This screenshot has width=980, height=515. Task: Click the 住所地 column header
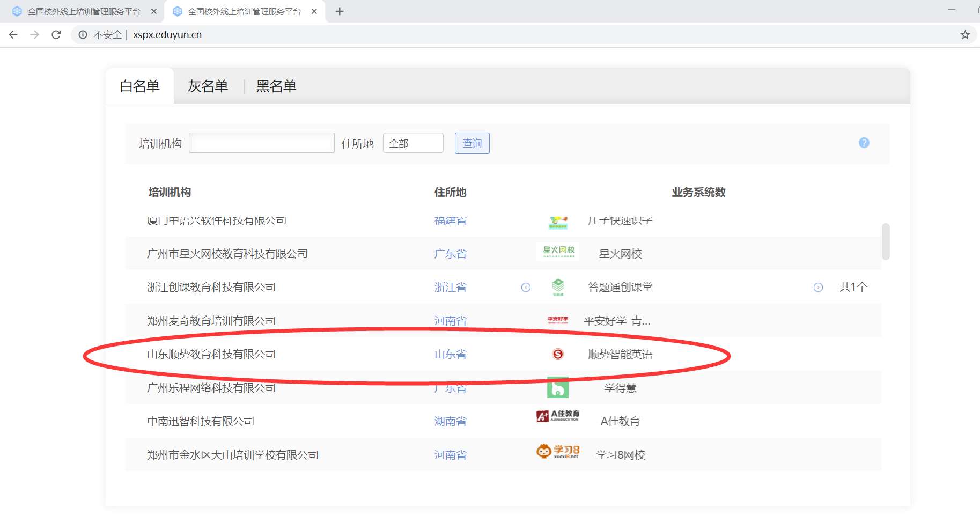[450, 192]
